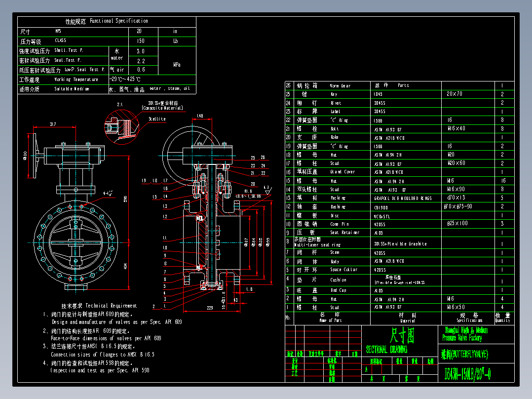Click the Suitable Medium row label
This screenshot has height=399, width=532.
72,89
